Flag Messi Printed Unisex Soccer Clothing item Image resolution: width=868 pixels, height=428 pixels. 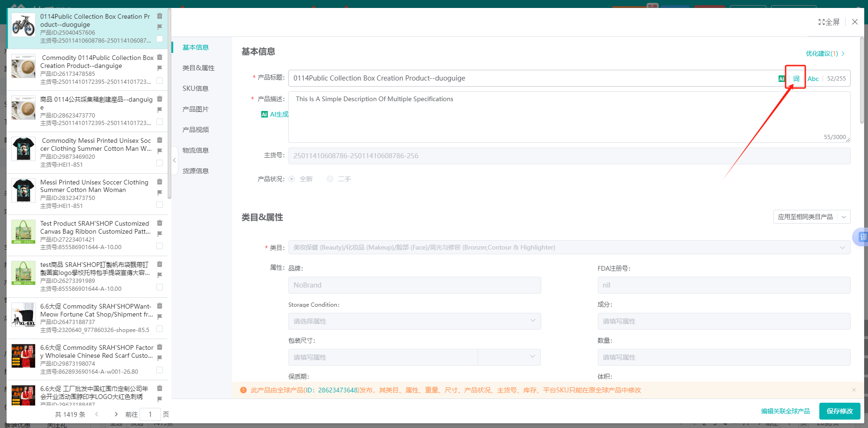coord(160,192)
